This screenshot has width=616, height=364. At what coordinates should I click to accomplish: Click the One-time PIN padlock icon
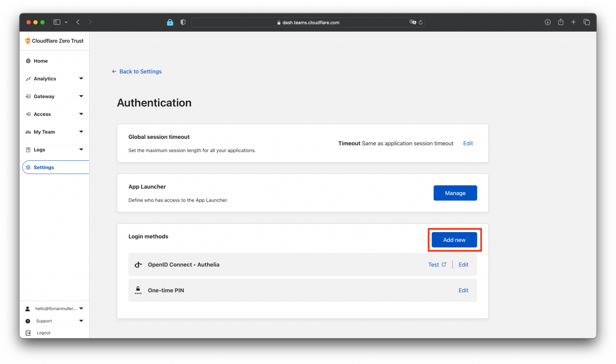138,289
